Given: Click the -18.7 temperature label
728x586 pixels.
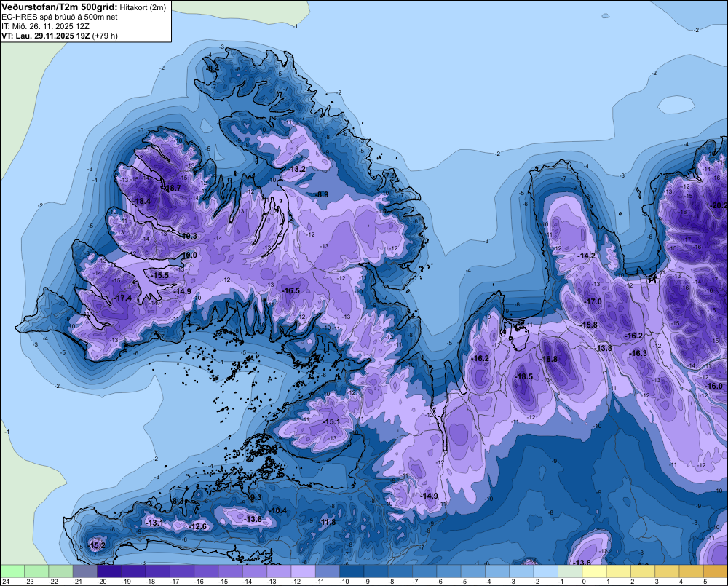Looking at the screenshot, I should (x=173, y=188).
